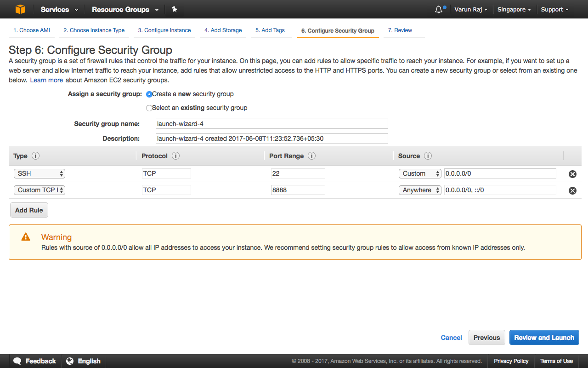The width and height of the screenshot is (588, 368).
Task: Open the Anywhere source dropdown
Action: coord(420,190)
